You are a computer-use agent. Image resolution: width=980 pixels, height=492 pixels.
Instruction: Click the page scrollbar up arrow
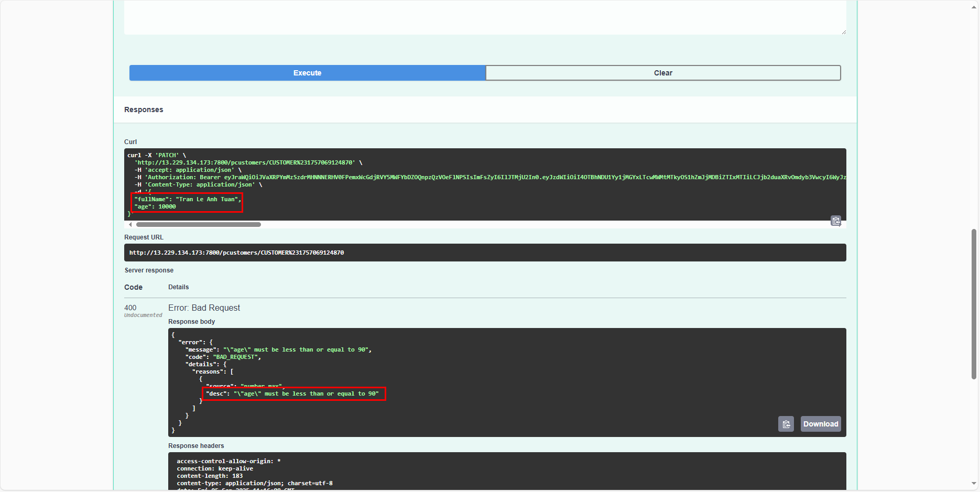click(x=974, y=4)
